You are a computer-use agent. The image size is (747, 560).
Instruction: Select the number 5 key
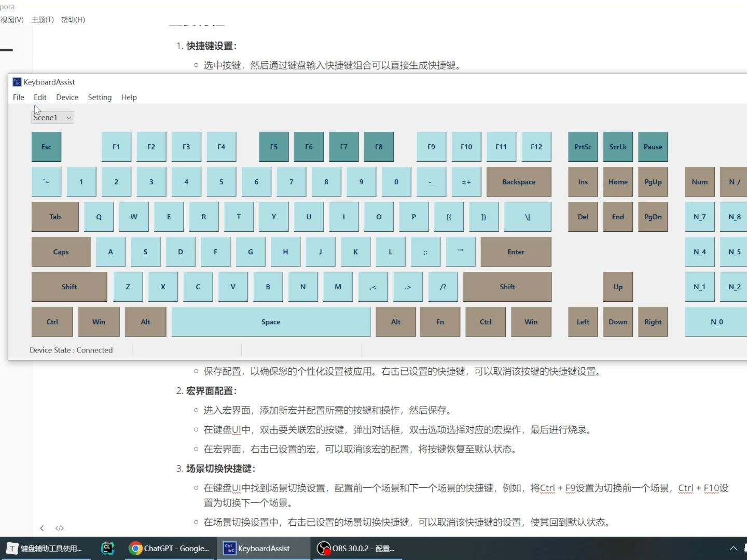pos(222,182)
